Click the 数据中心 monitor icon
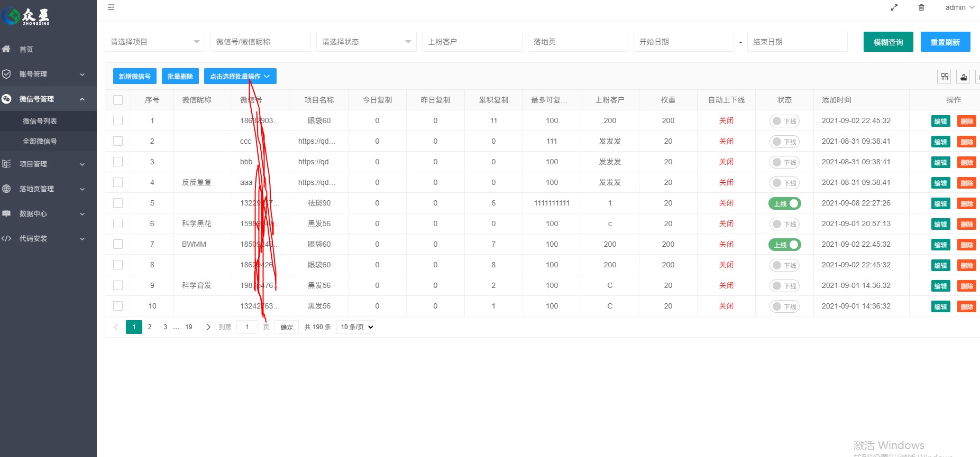The image size is (980, 457). (6, 213)
